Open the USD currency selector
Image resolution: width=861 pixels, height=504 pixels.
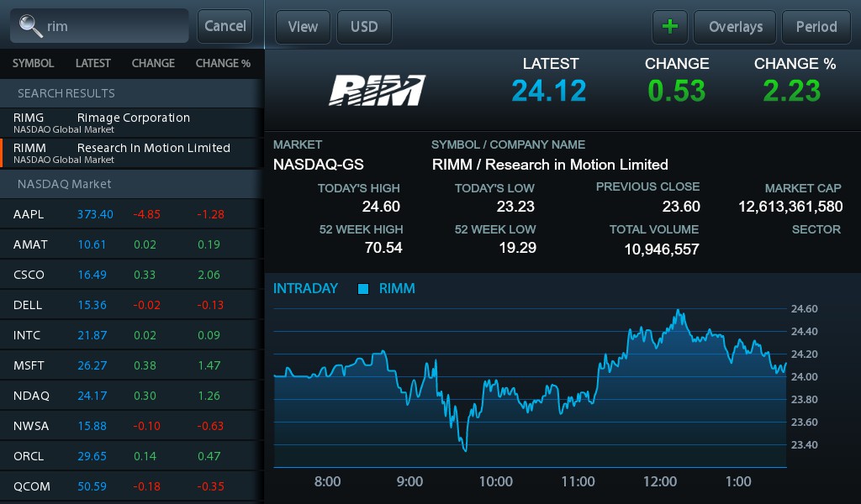(x=364, y=26)
